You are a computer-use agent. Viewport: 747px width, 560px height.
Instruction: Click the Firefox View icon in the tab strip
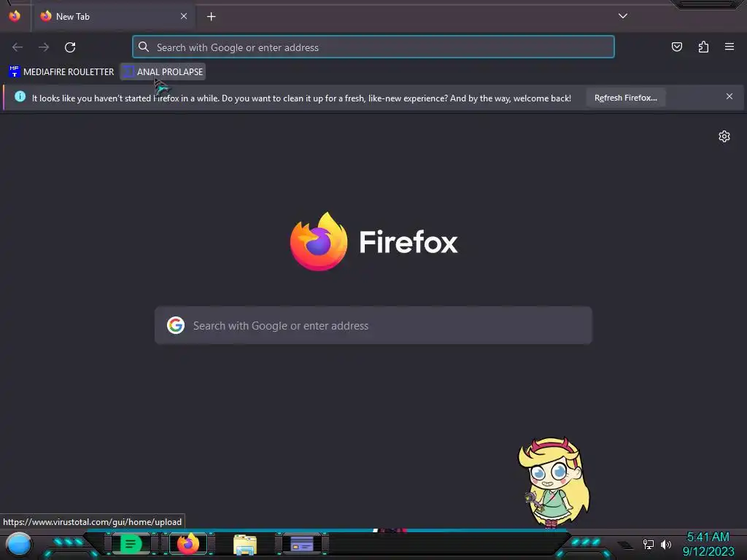15,16
